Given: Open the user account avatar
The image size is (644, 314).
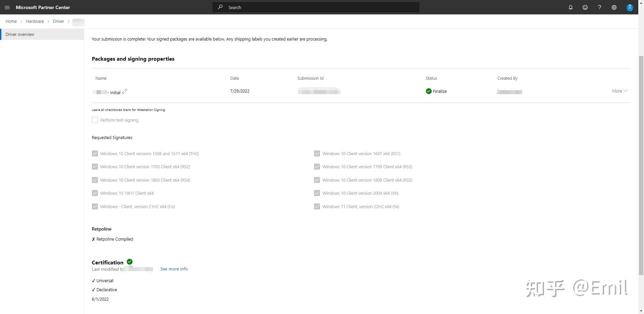Looking at the screenshot, I should tap(630, 7).
